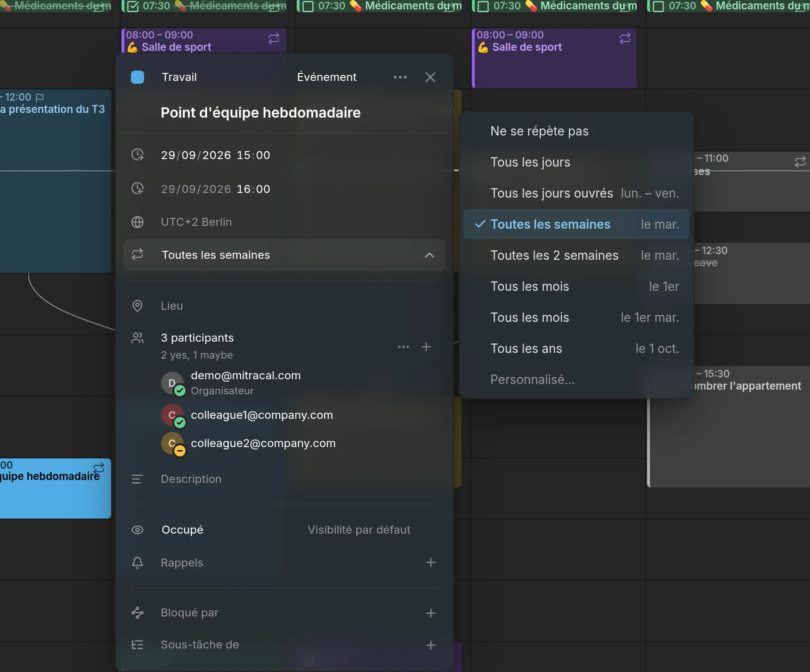
Task: Open the Événement type selector
Action: click(x=327, y=77)
